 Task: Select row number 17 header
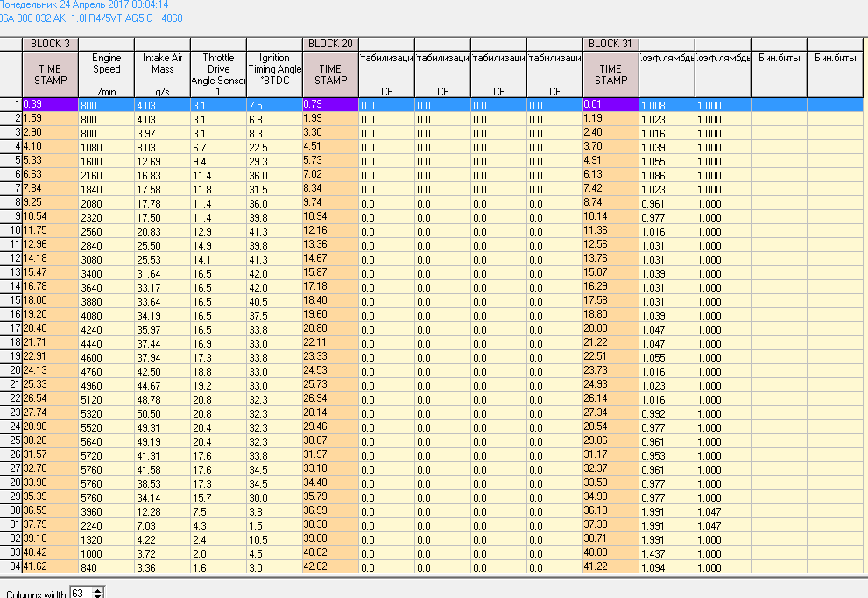11,327
